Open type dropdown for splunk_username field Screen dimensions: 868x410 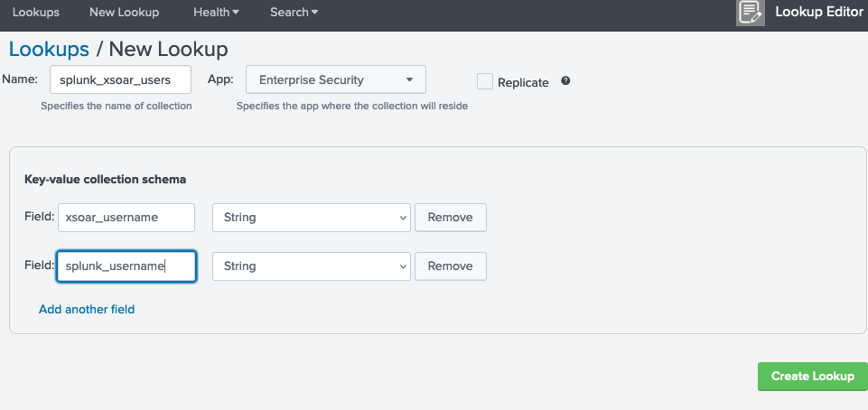pyautogui.click(x=311, y=266)
